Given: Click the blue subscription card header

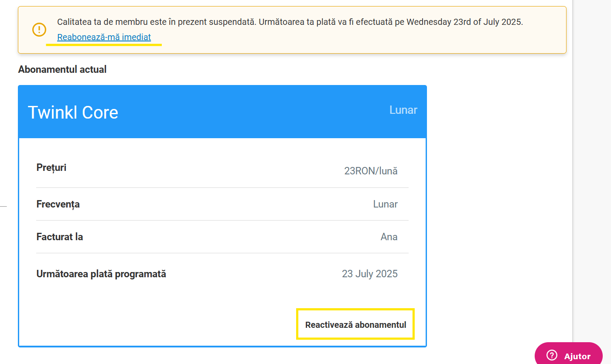Looking at the screenshot, I should [x=222, y=112].
